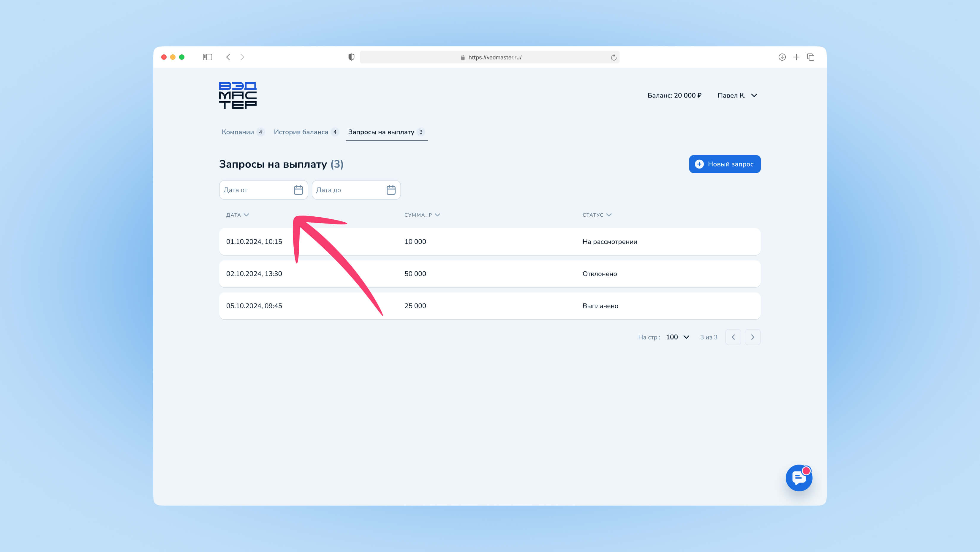Viewport: 980px width, 552px height.
Task: Open the browser downloads icon
Action: click(x=782, y=57)
